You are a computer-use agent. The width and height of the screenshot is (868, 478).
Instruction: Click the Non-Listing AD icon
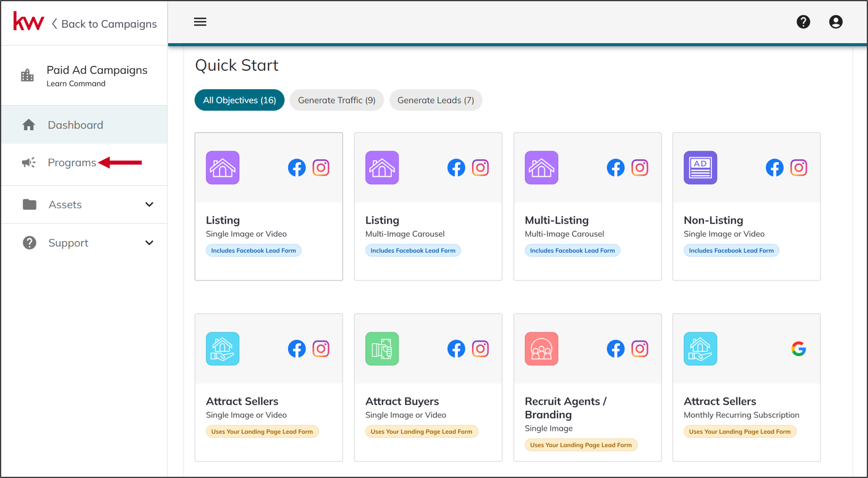[701, 168]
